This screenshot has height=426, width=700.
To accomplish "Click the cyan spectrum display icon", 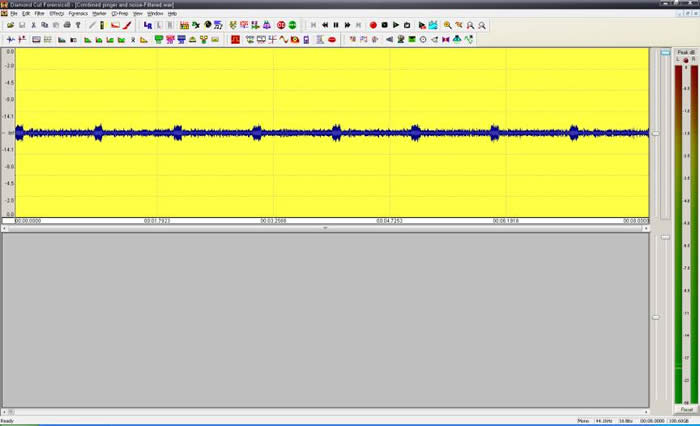I will (433, 25).
